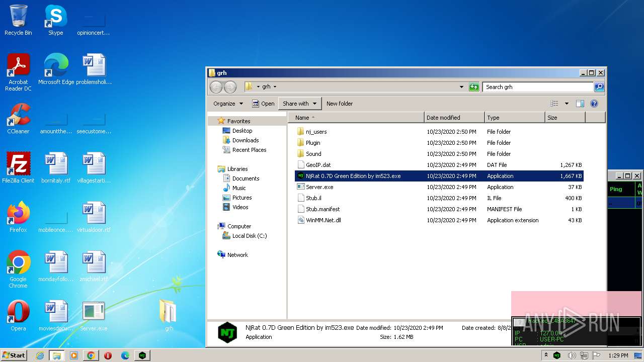Launch Google Chrome desktop shortcut

(x=18, y=269)
